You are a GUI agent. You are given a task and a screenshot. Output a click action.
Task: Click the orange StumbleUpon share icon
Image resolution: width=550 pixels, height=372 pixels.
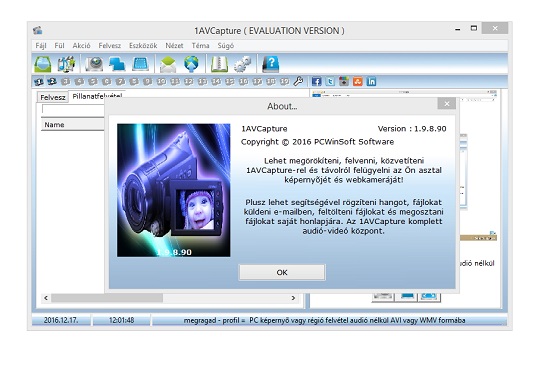(x=357, y=82)
